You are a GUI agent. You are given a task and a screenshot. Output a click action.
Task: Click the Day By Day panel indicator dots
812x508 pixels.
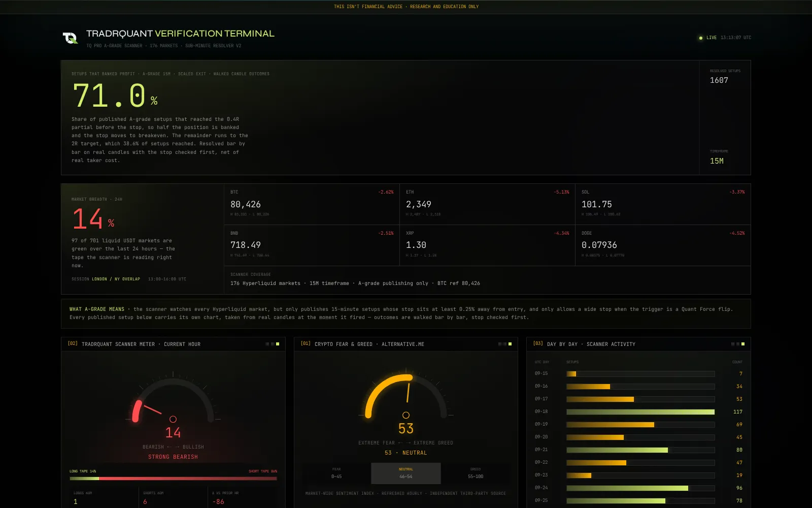click(x=738, y=344)
